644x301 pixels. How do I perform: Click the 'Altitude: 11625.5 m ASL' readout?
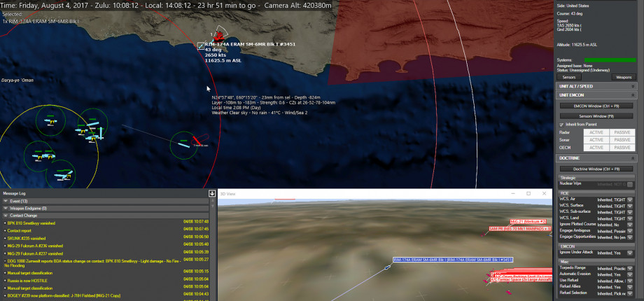[x=577, y=44]
